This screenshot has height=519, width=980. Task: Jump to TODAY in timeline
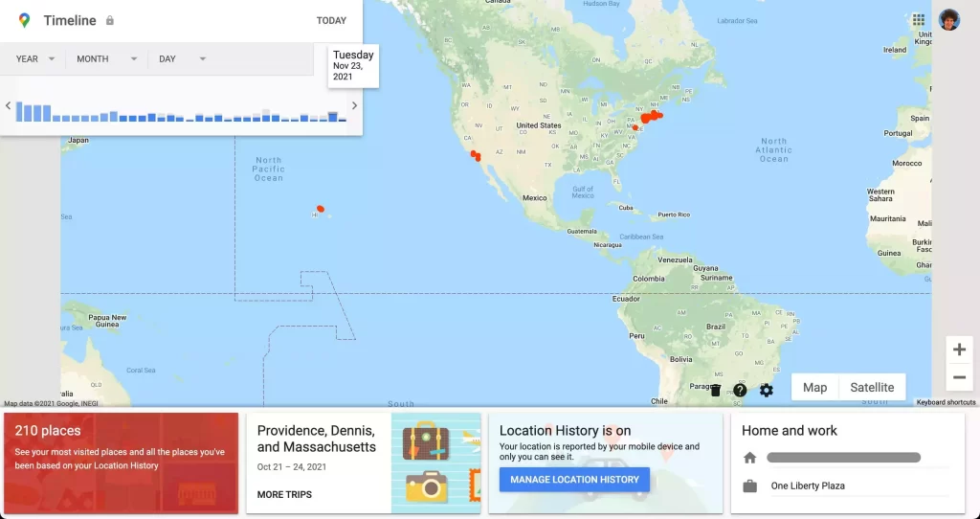(331, 21)
